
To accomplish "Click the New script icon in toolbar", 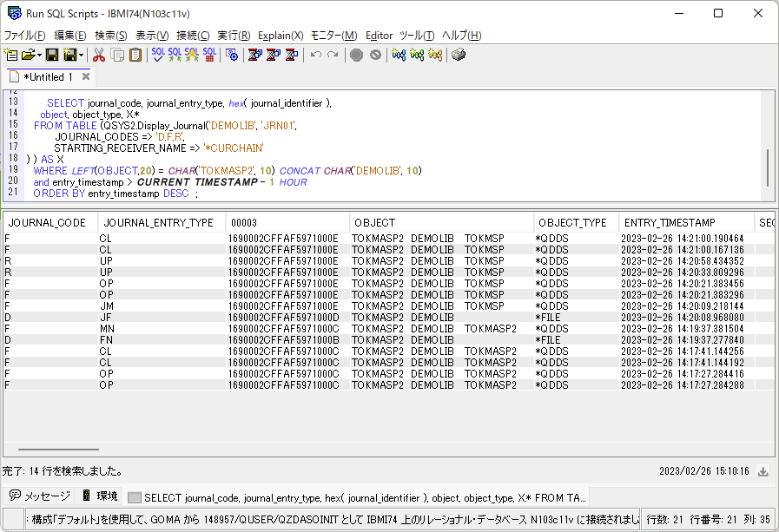I will (10, 55).
